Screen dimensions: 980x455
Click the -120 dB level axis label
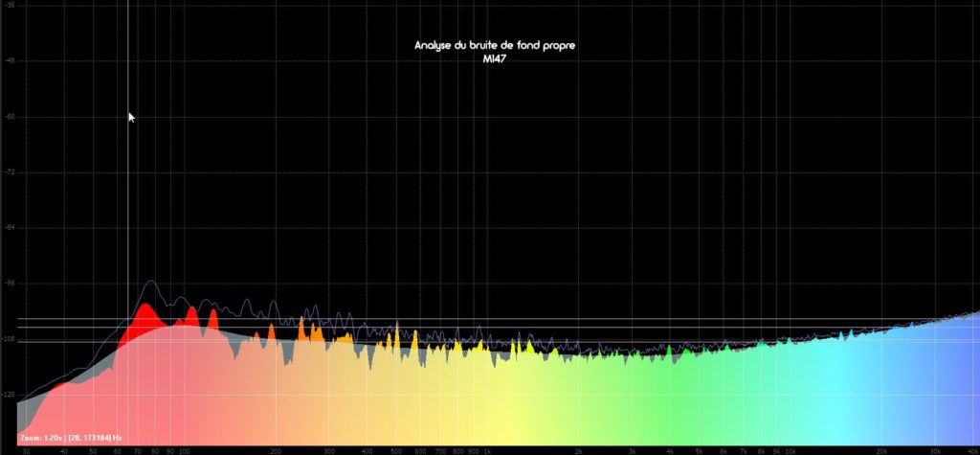(x=10, y=395)
